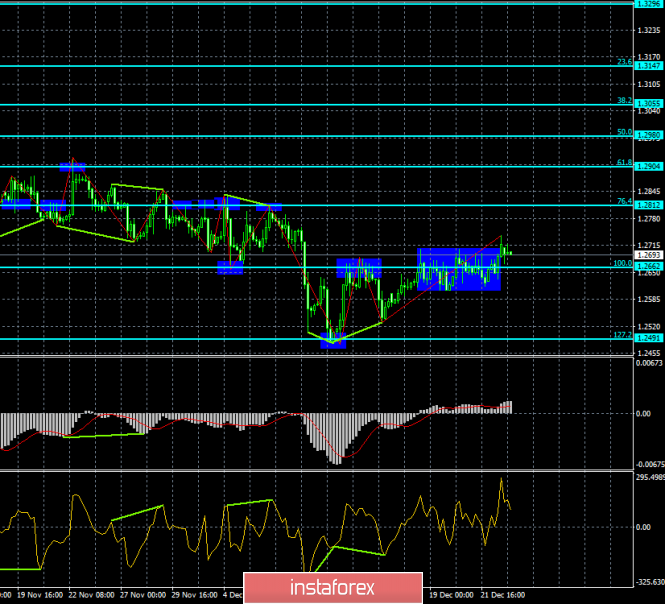Select the 23.6 Fibonacci level label
Screen dimensions: 665x604
pyautogui.click(x=624, y=62)
